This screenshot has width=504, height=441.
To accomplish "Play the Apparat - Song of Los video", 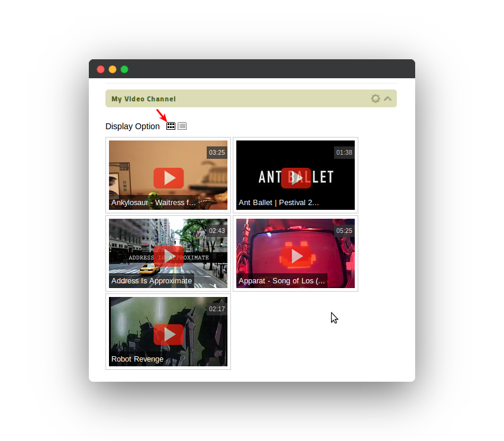I will tap(296, 257).
